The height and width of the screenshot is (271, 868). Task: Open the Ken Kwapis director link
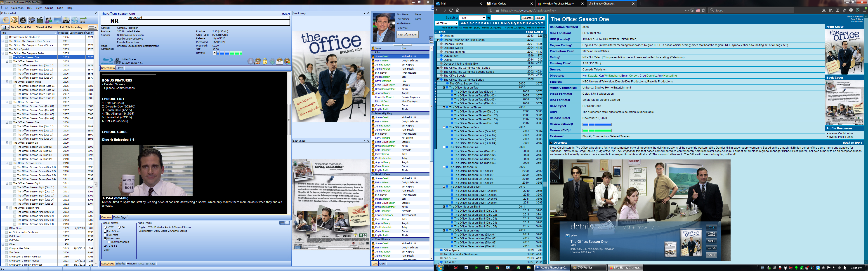point(590,75)
